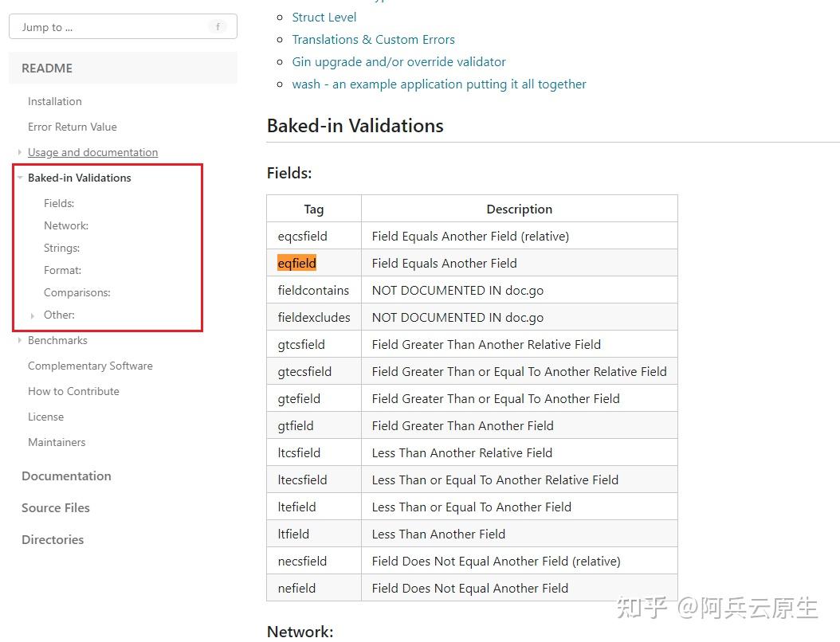Select Error Return Value in the sidebar
Image resolution: width=840 pixels, height=642 pixels.
coord(72,127)
